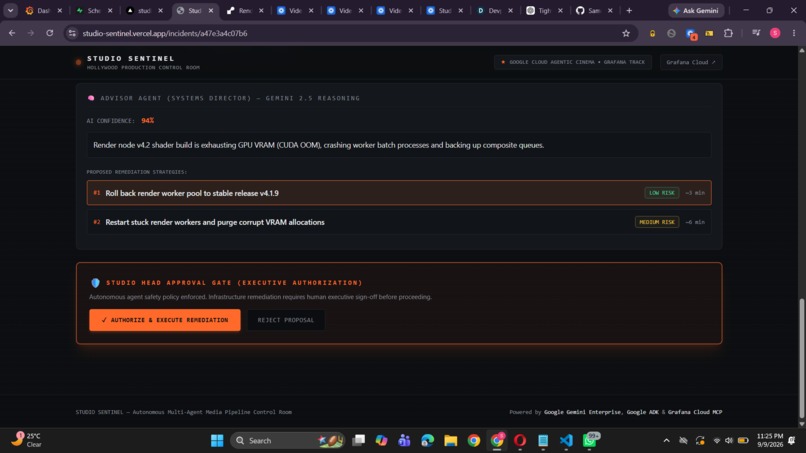Viewport: 806px width, 453px height.
Task: Open the Windows Start menu
Action: point(217,440)
